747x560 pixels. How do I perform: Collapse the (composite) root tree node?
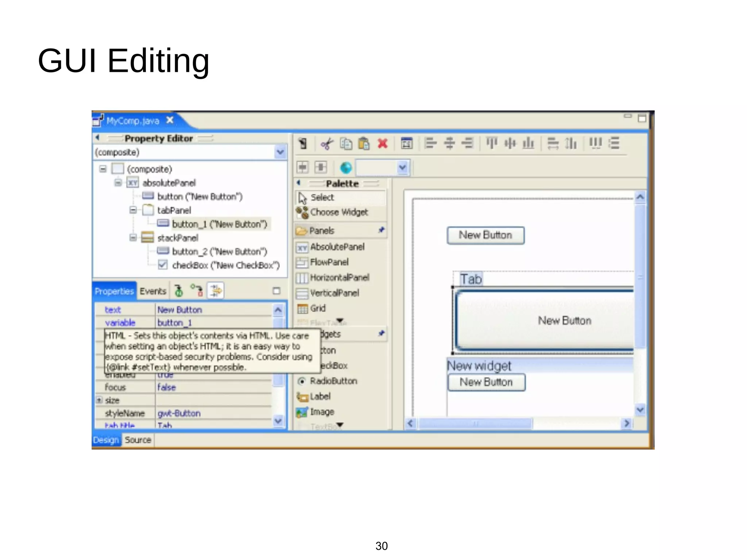[103, 169]
